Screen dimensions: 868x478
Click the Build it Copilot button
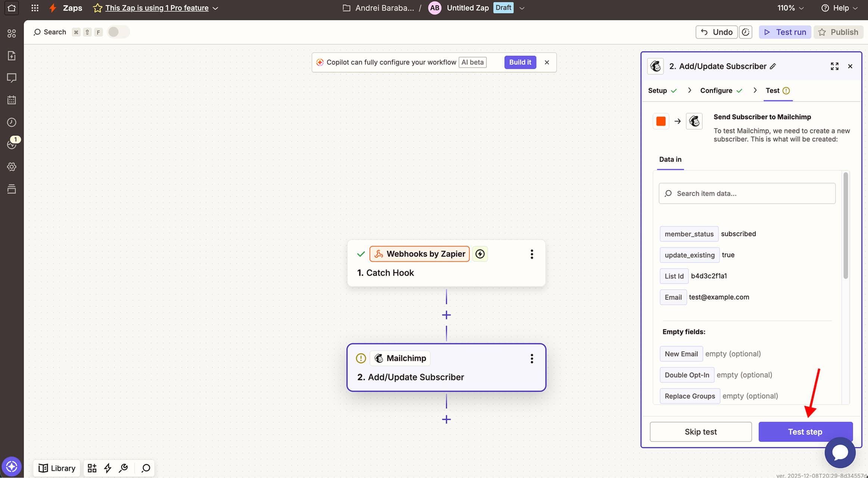click(520, 62)
